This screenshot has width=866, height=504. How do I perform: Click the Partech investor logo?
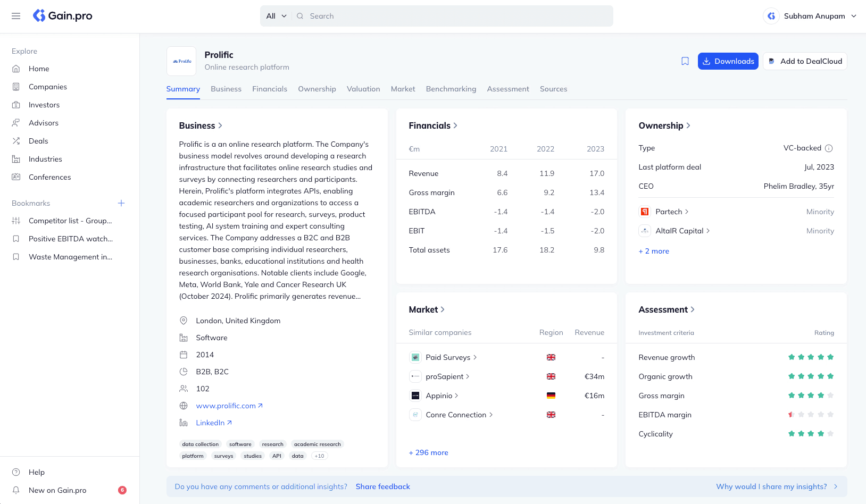point(645,212)
